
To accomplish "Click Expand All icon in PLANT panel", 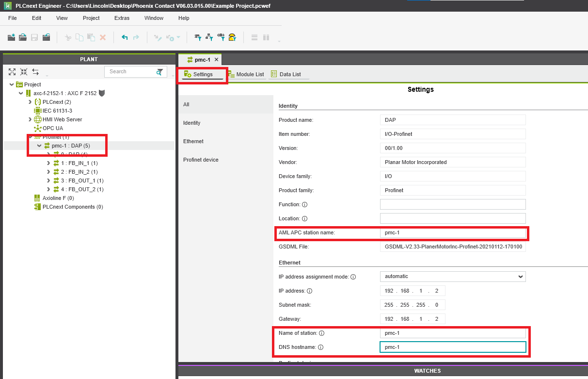I will pyautogui.click(x=12, y=72).
